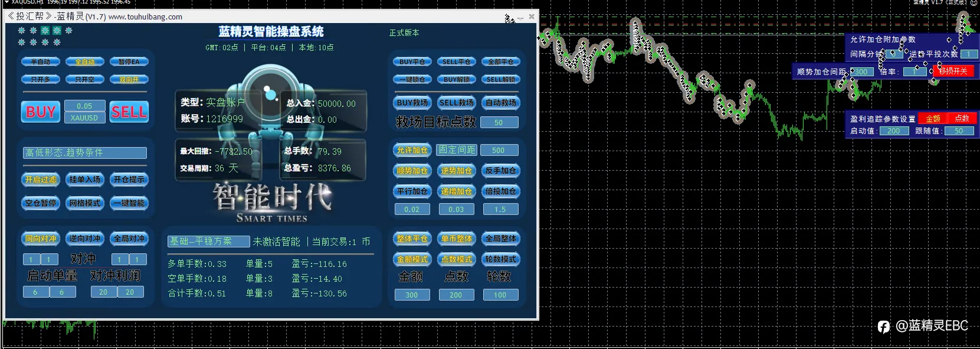Toggle 开启过滤 filter button
The height and width of the screenshot is (349, 980).
[41, 180]
